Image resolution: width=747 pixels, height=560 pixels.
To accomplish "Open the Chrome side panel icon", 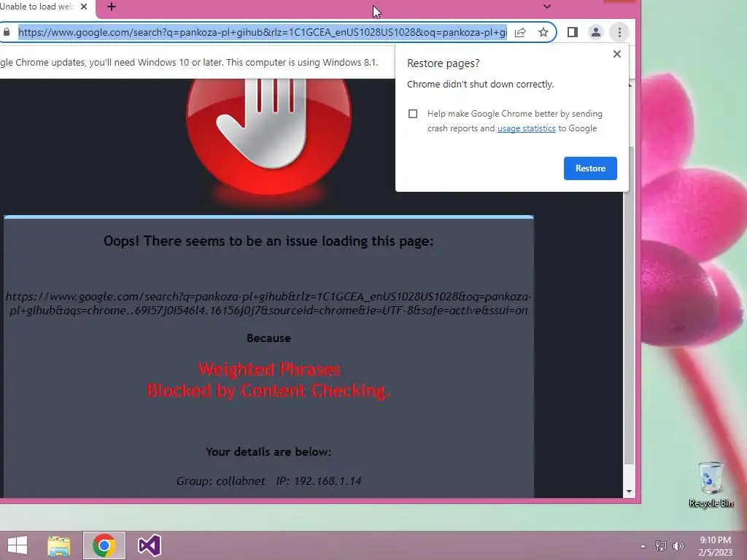I will click(x=572, y=32).
